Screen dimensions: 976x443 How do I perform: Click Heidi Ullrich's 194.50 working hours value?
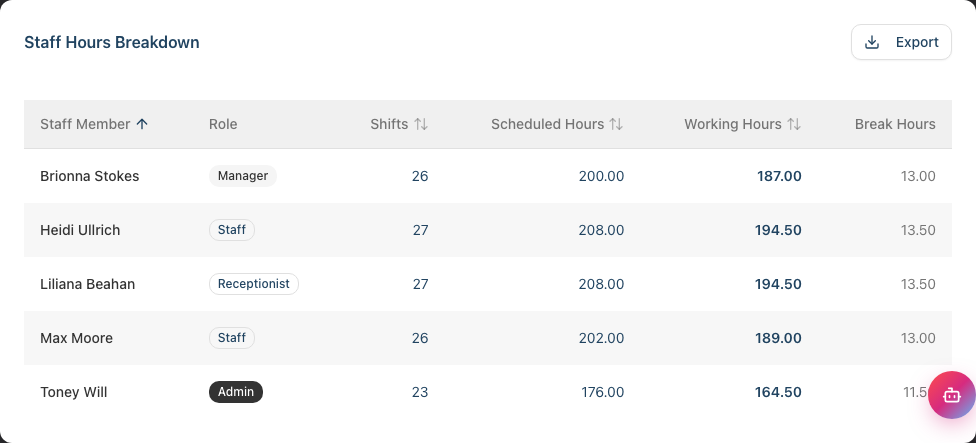tap(778, 230)
